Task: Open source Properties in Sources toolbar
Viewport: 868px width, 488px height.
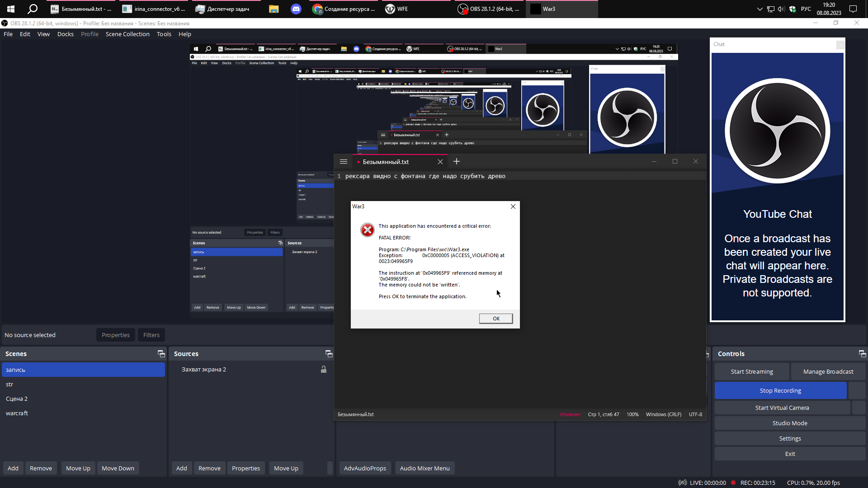Action: point(246,468)
